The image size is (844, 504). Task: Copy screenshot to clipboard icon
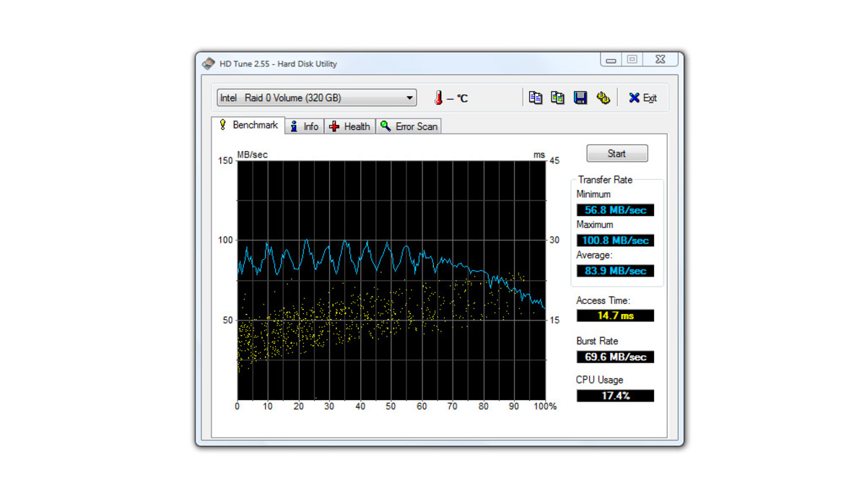point(557,97)
